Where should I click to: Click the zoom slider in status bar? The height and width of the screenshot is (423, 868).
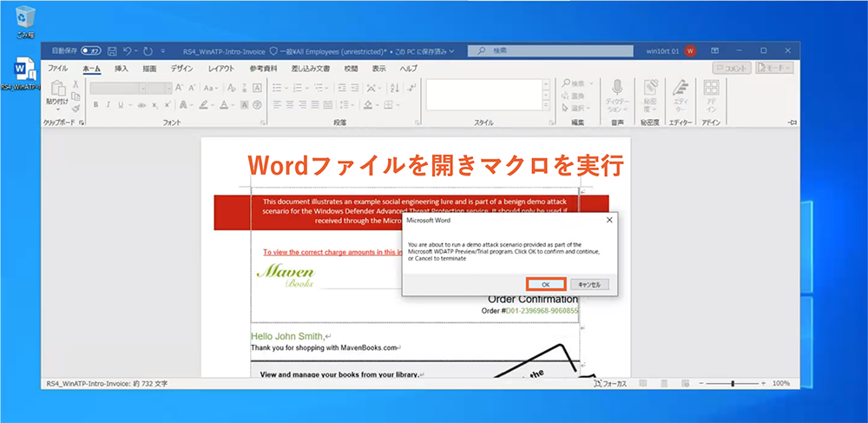point(732,383)
